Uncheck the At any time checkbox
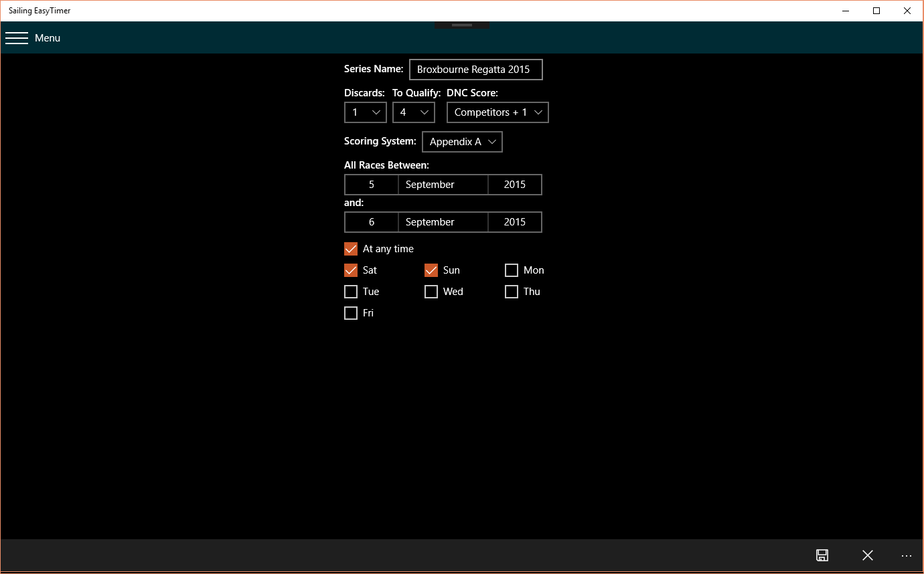The image size is (924, 574). click(350, 248)
